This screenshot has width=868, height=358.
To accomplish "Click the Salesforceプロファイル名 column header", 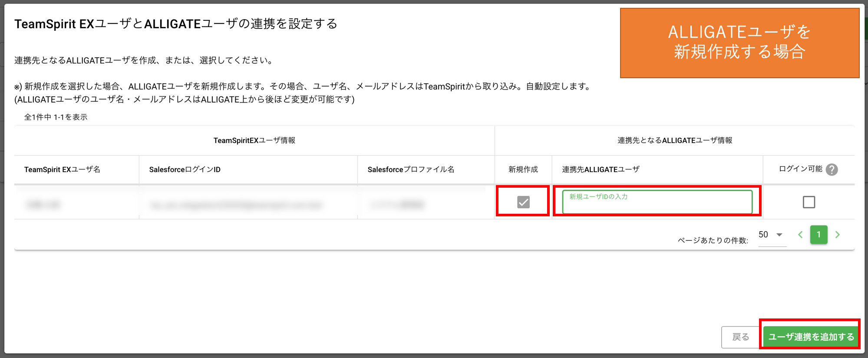I will 411,169.
